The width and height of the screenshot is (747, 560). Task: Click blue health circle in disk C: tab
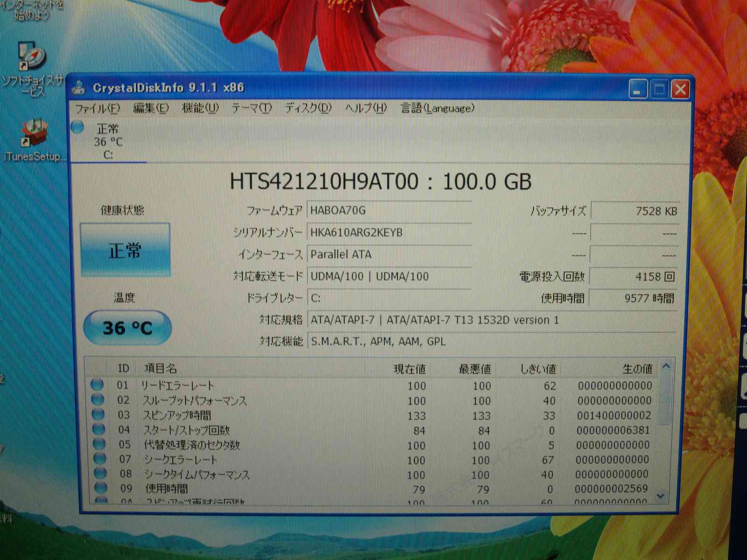point(78,127)
